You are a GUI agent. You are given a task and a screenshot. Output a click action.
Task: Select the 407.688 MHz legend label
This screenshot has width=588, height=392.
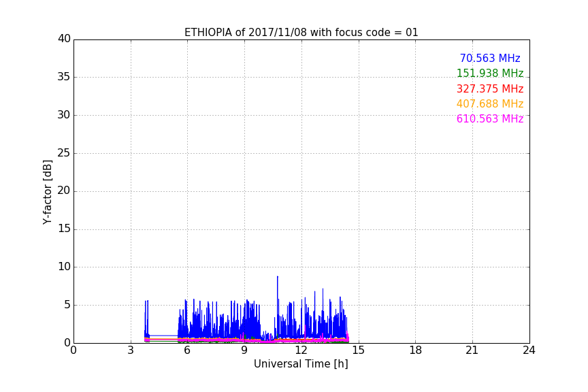(490, 104)
